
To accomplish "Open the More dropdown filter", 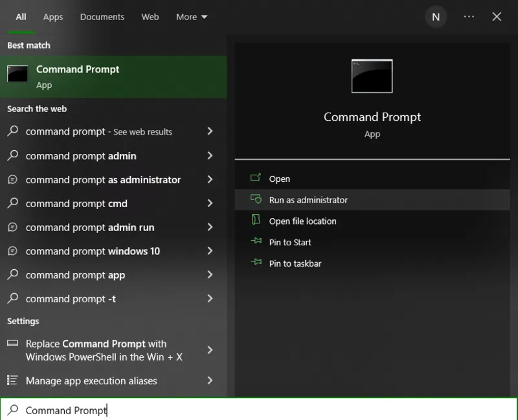I will pyautogui.click(x=192, y=17).
